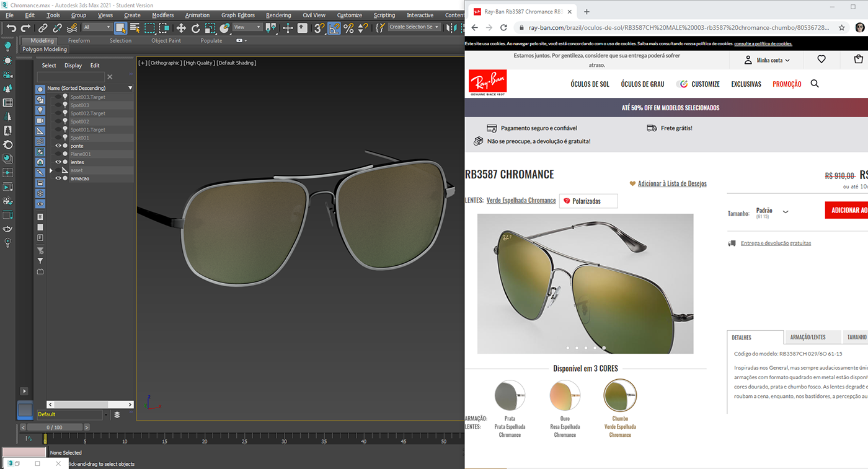This screenshot has height=469, width=868.
Task: Switch to the Freeform ribbon tab
Action: (79, 41)
